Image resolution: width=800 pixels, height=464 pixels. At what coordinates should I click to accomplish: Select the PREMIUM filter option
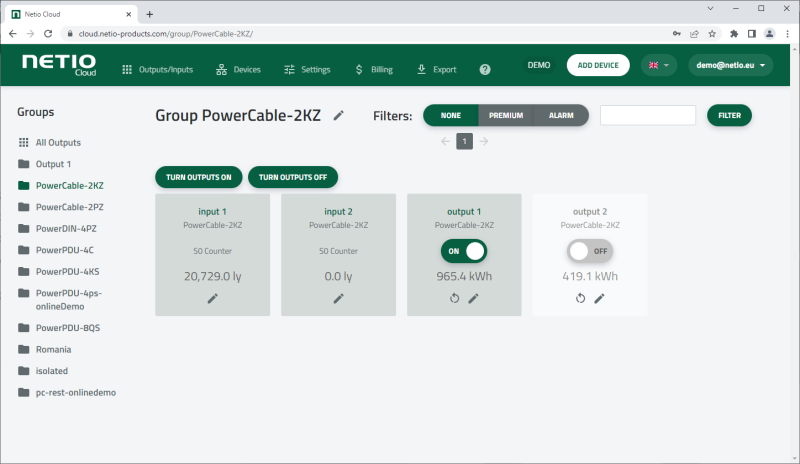click(x=506, y=116)
